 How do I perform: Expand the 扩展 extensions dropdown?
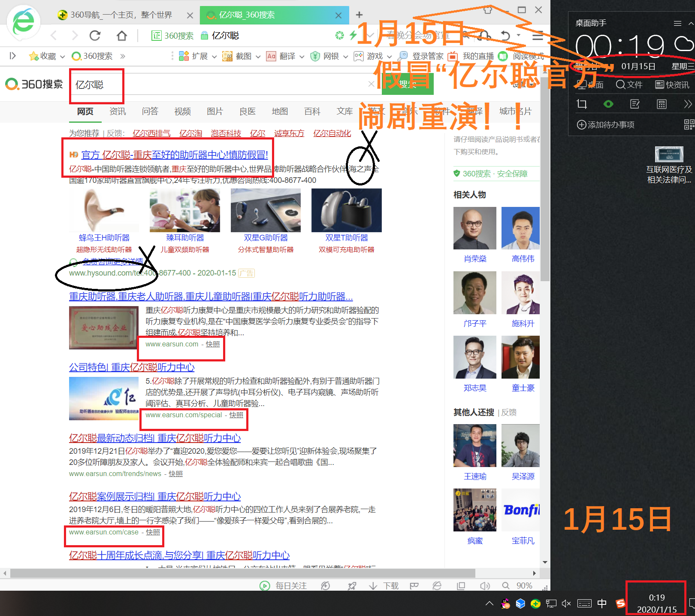(214, 57)
